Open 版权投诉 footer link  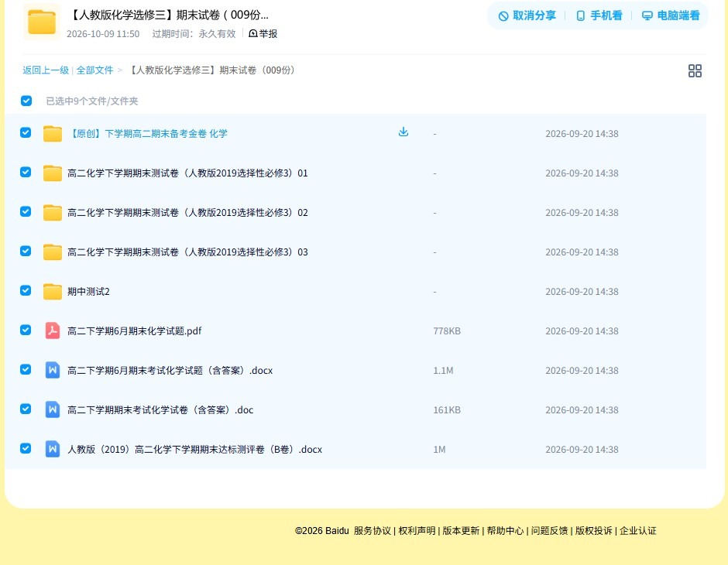[x=594, y=531]
